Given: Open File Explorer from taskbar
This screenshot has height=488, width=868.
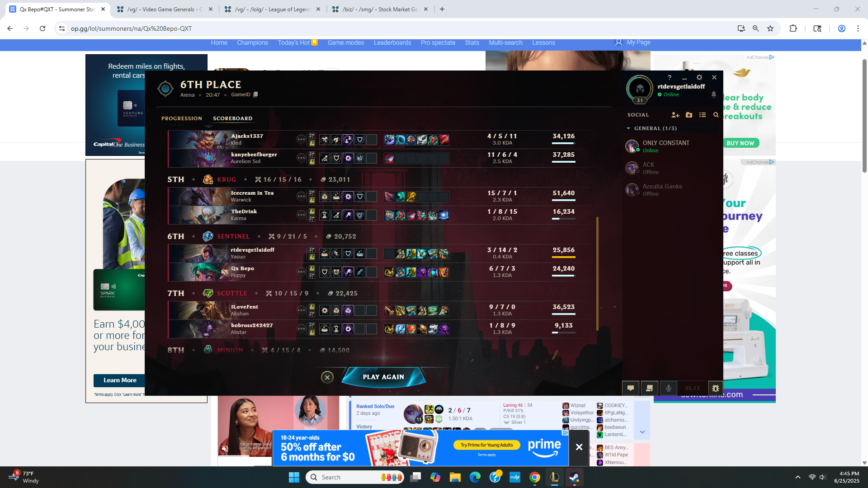Looking at the screenshot, I should click(x=455, y=477).
